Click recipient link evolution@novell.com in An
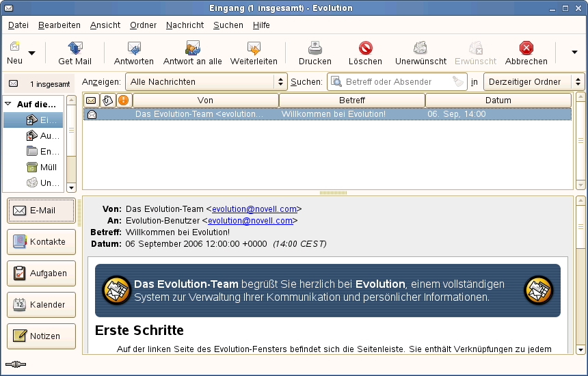The width and height of the screenshot is (588, 376). tap(250, 220)
